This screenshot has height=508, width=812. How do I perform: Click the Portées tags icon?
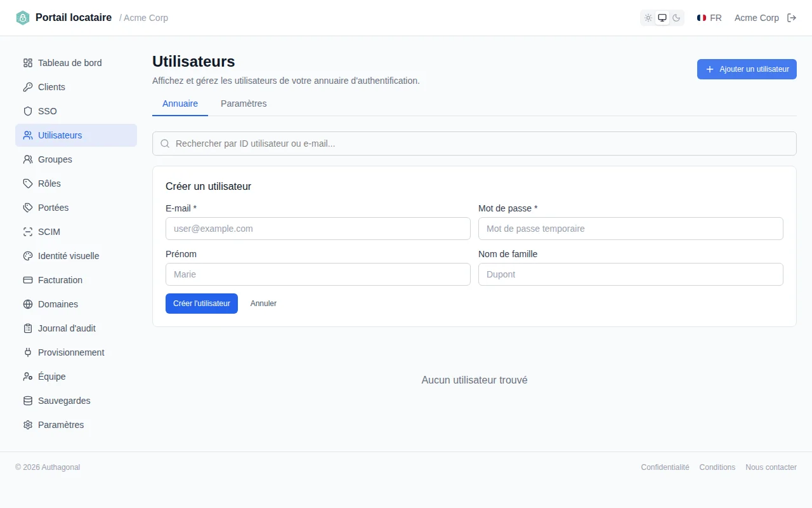tap(28, 208)
